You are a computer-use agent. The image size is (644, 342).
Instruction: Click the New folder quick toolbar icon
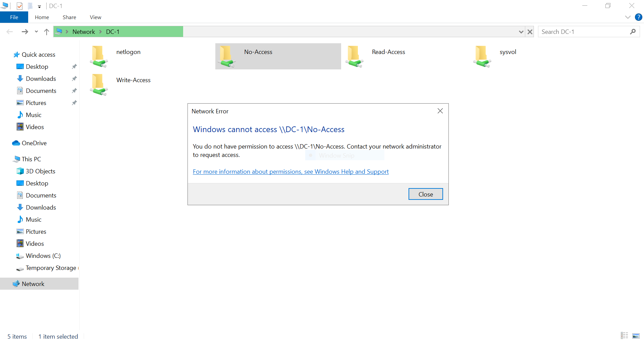[30, 6]
